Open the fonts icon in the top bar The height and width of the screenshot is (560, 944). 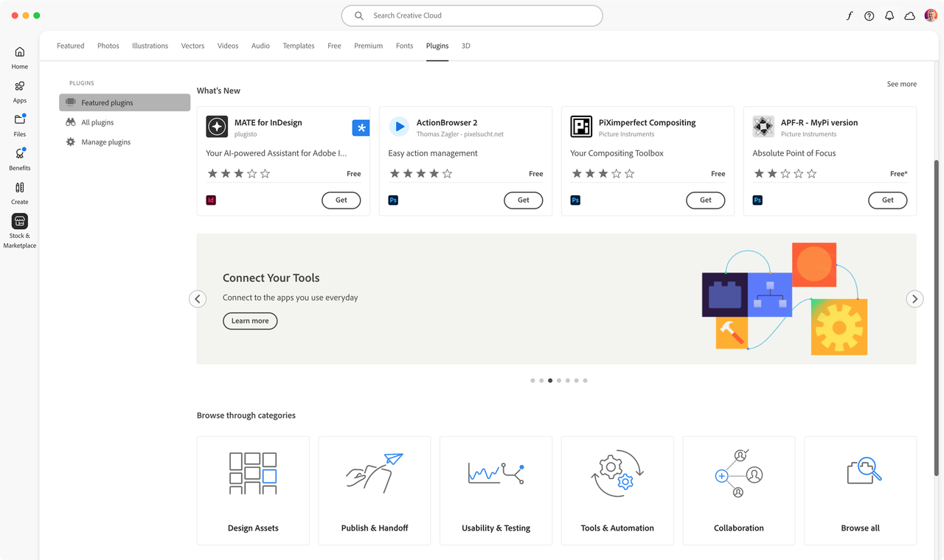(x=848, y=15)
